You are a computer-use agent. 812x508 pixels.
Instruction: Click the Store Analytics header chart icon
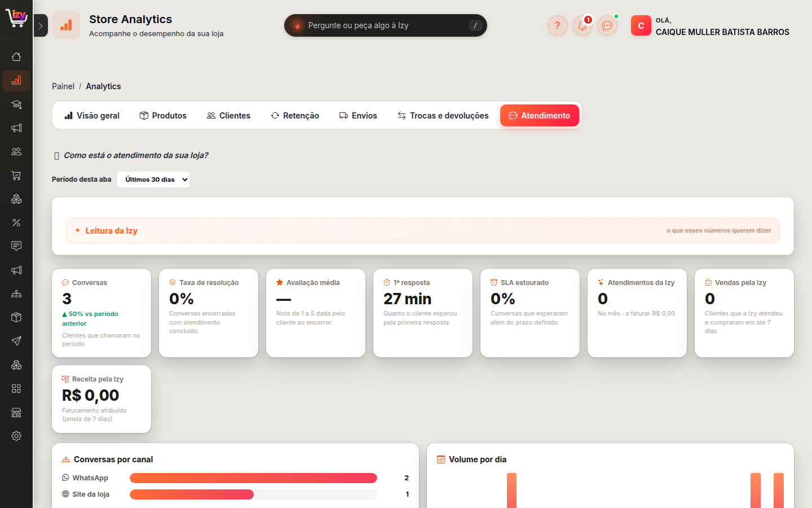pyautogui.click(x=66, y=25)
